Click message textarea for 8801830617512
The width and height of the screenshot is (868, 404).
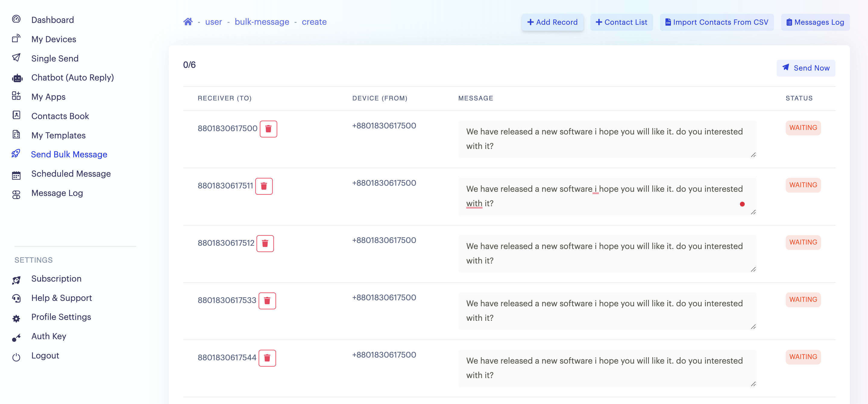[x=606, y=253]
